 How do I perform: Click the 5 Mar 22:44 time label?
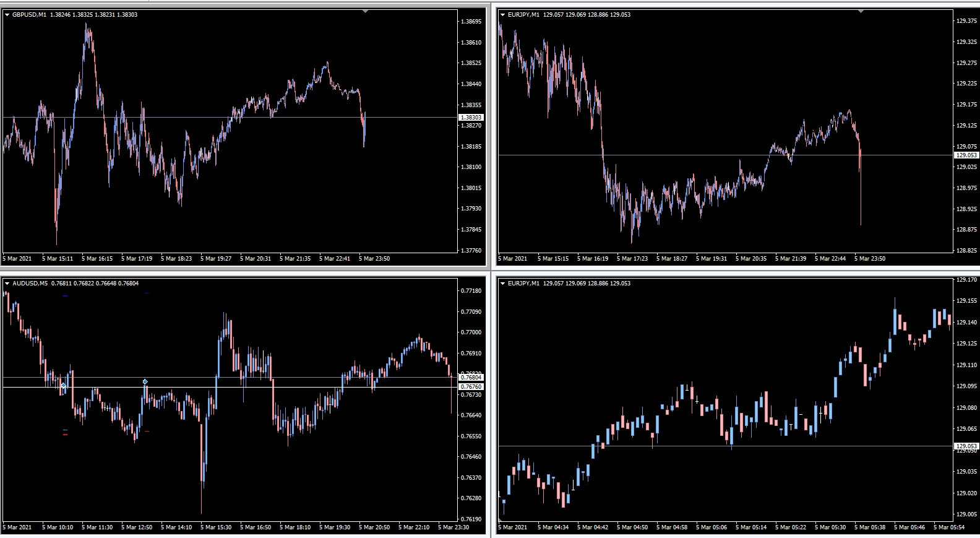tap(830, 259)
